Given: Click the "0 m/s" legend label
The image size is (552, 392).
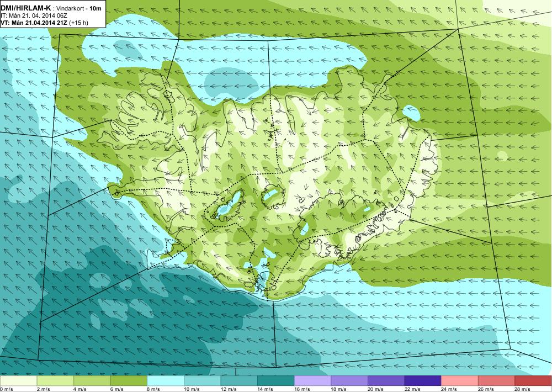Looking at the screenshot, I should coord(6,389).
